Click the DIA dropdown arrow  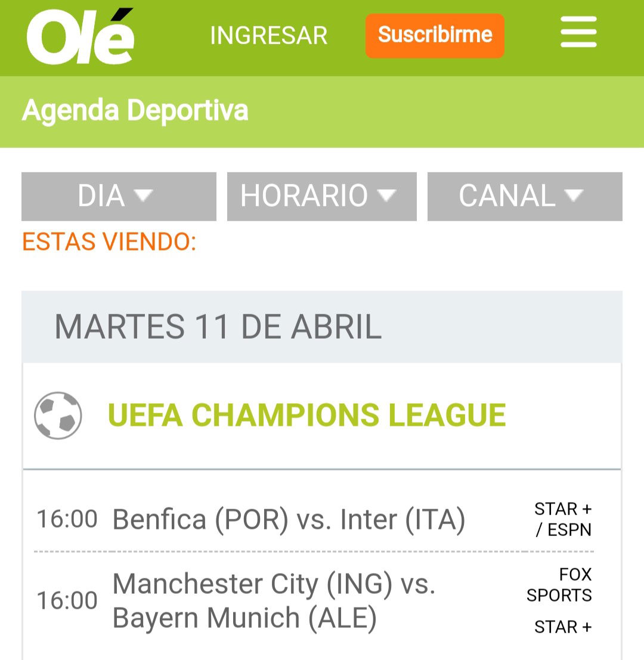coord(143,196)
